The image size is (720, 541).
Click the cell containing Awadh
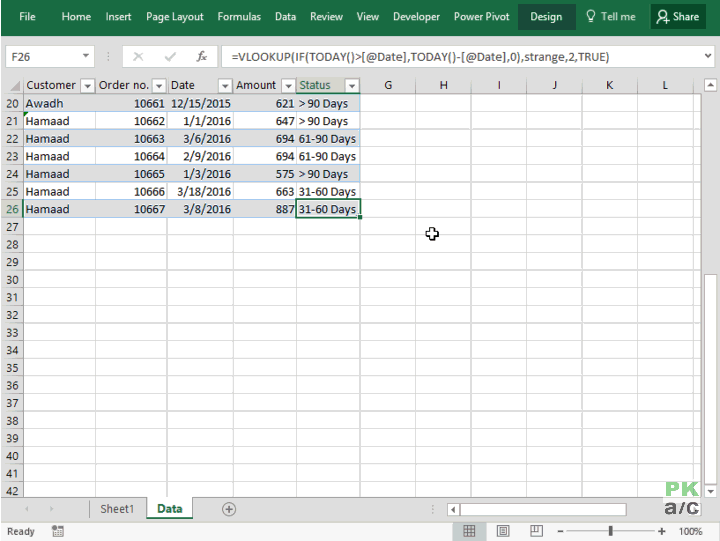tap(59, 103)
